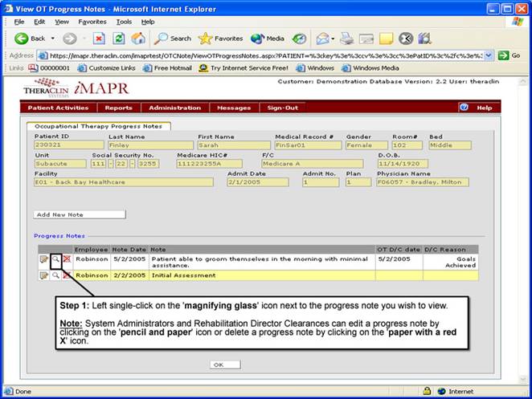532x399 pixels.
Task: Click the Stop loading icon
Action: pos(99,38)
